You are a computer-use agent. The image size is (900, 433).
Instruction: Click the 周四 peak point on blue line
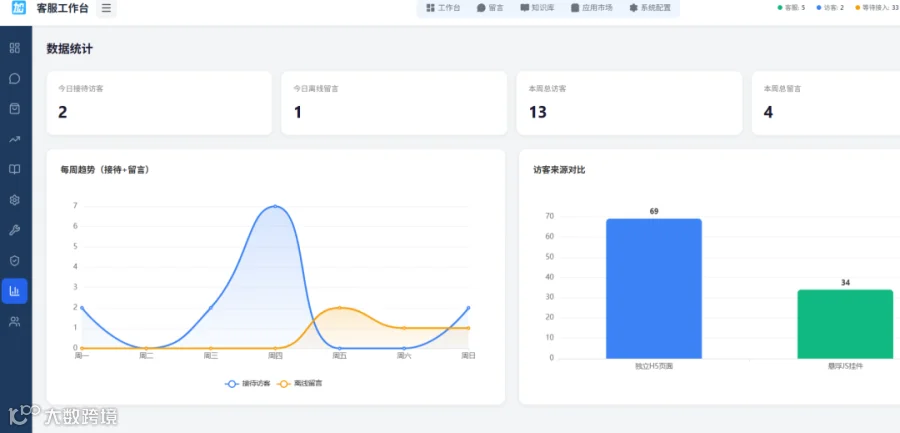275,206
